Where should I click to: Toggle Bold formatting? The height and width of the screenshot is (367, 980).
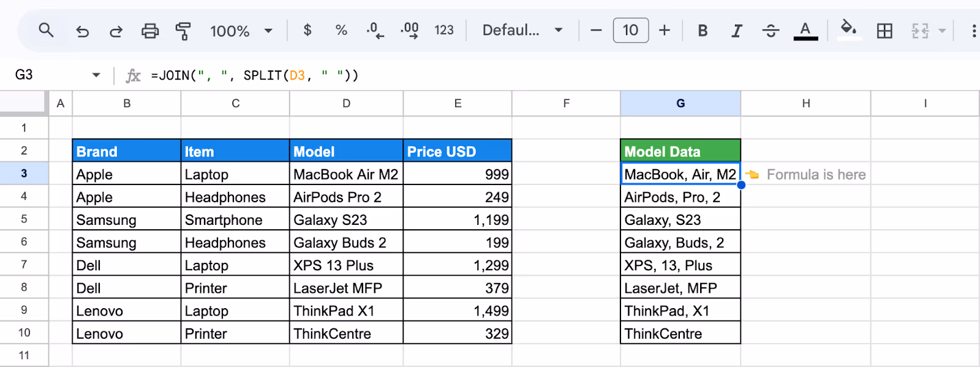[703, 31]
